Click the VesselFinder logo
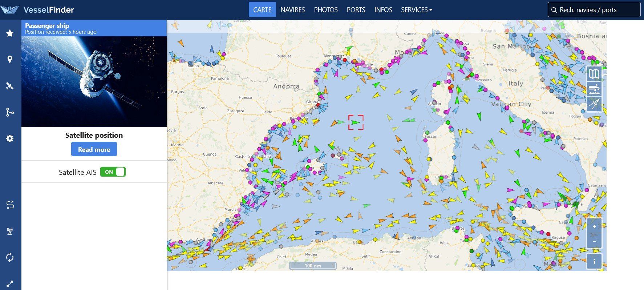 37,10
